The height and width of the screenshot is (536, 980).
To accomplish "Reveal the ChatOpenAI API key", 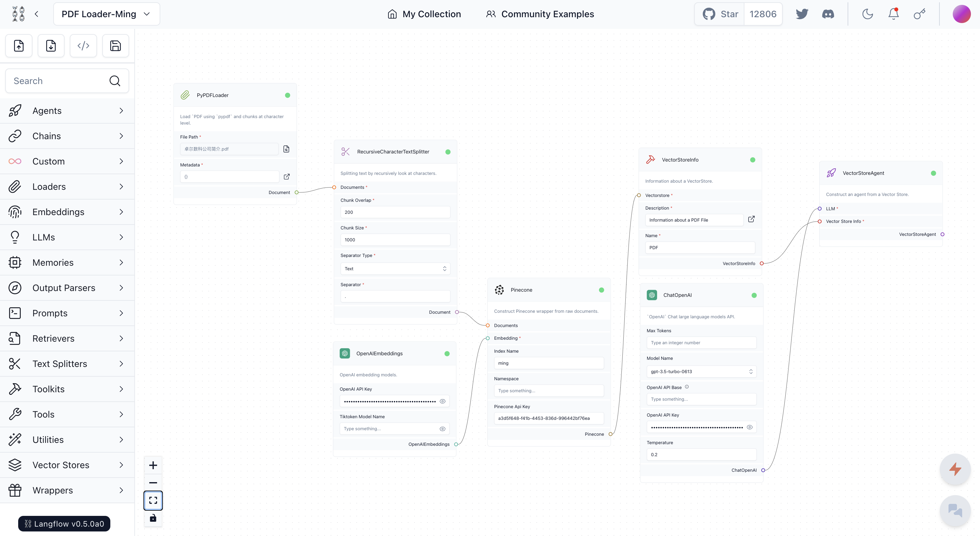I will pos(750,427).
